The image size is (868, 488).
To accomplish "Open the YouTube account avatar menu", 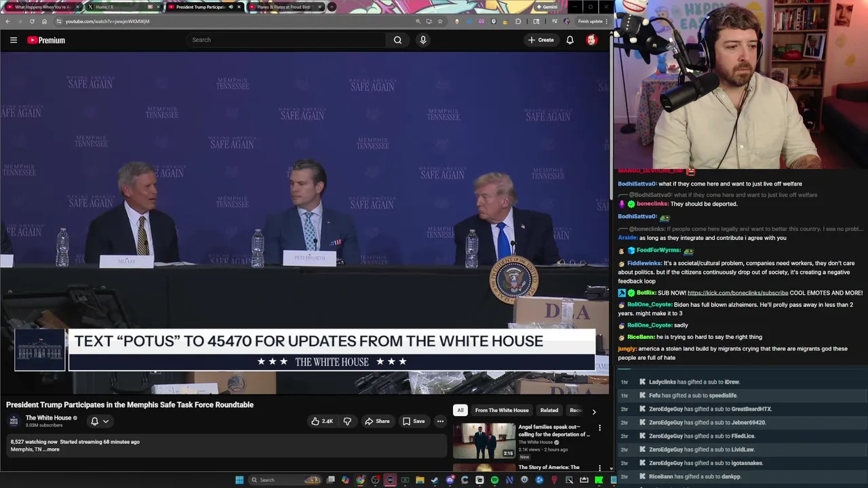I will tap(591, 40).
